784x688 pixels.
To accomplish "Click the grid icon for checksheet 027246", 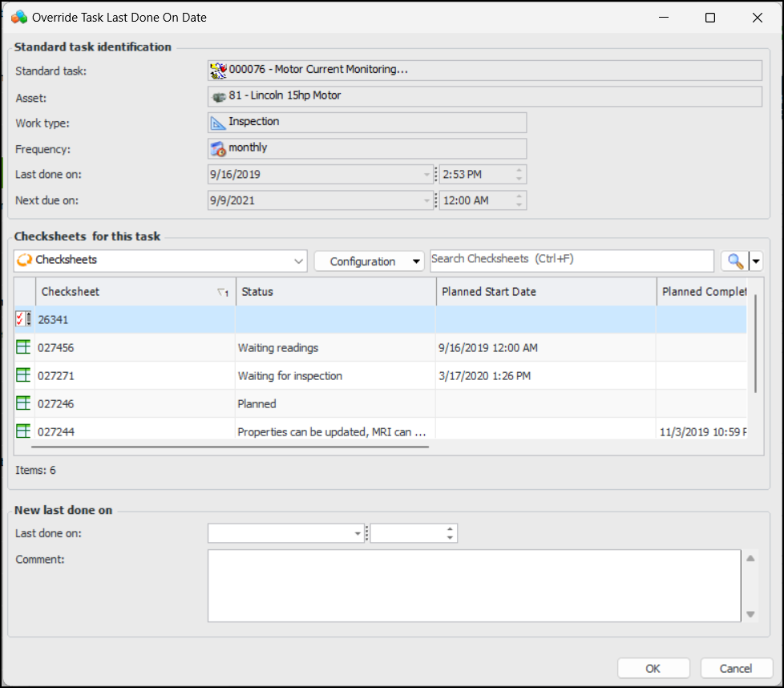I will click(x=23, y=403).
